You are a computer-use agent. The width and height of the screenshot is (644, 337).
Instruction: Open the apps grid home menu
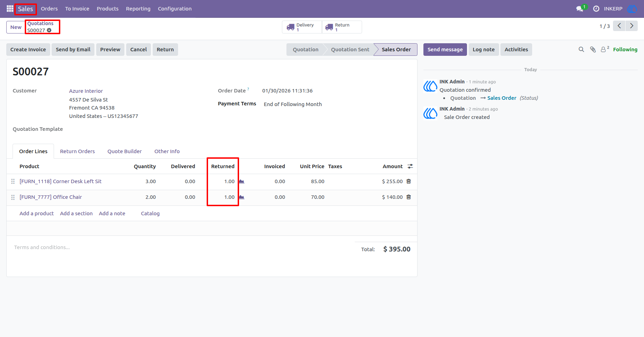10,9
